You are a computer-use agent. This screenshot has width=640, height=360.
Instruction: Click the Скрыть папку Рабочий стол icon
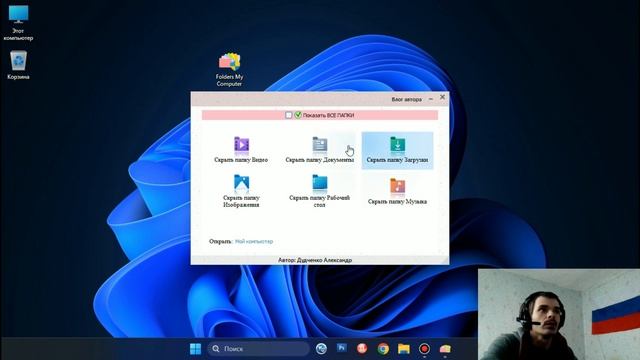coord(320,183)
